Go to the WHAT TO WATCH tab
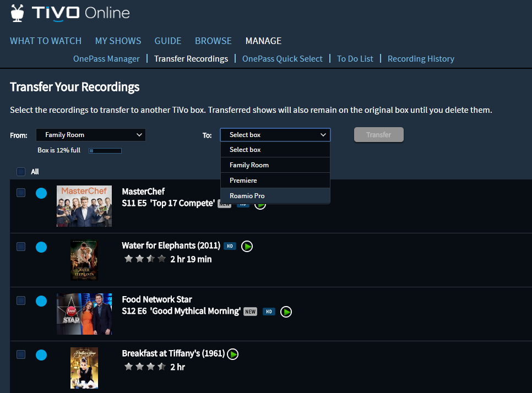 [46, 41]
